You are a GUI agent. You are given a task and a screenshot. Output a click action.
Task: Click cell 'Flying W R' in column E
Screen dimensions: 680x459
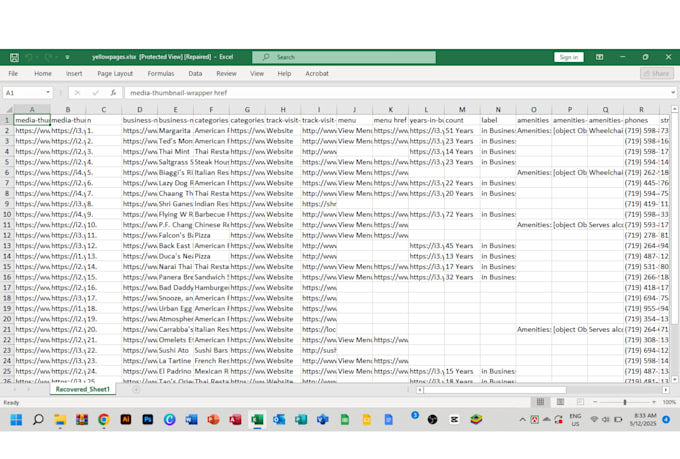click(175, 214)
